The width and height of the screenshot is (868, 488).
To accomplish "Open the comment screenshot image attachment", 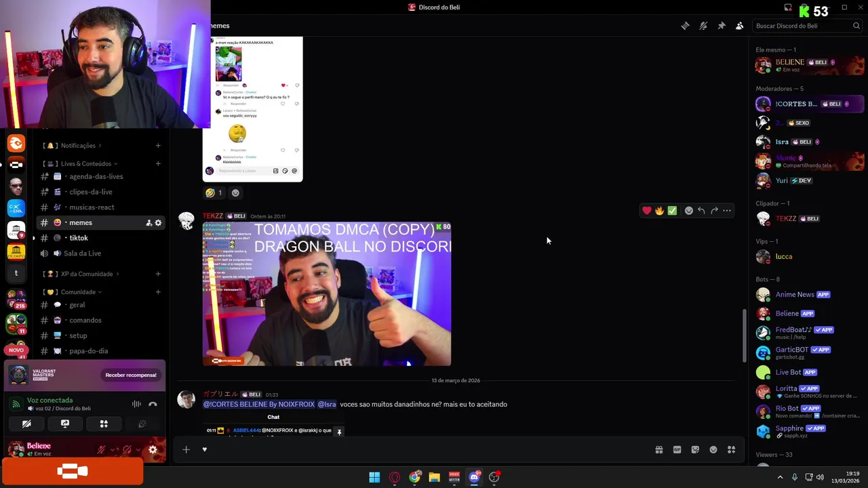I will pos(252,109).
